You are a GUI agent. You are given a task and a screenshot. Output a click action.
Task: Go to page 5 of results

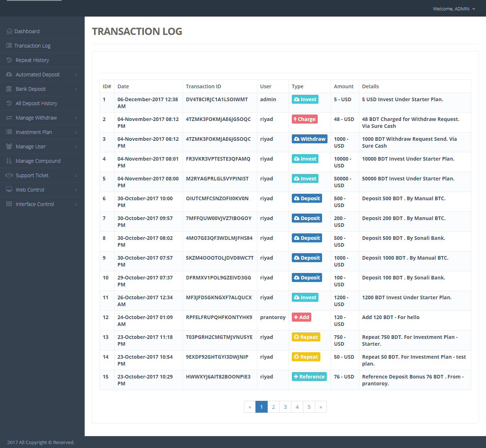309,407
